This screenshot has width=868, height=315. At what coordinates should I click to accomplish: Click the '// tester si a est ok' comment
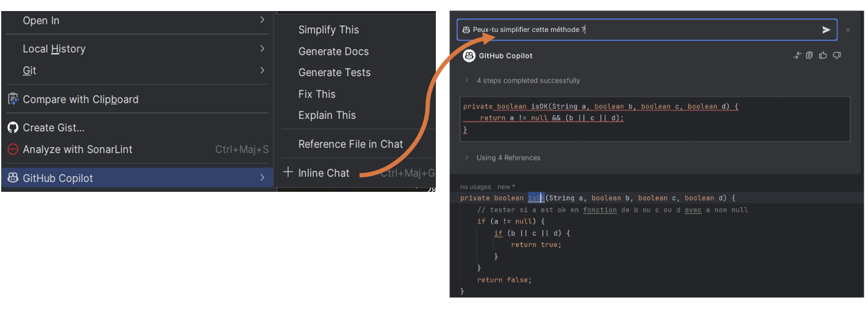pyautogui.click(x=612, y=210)
